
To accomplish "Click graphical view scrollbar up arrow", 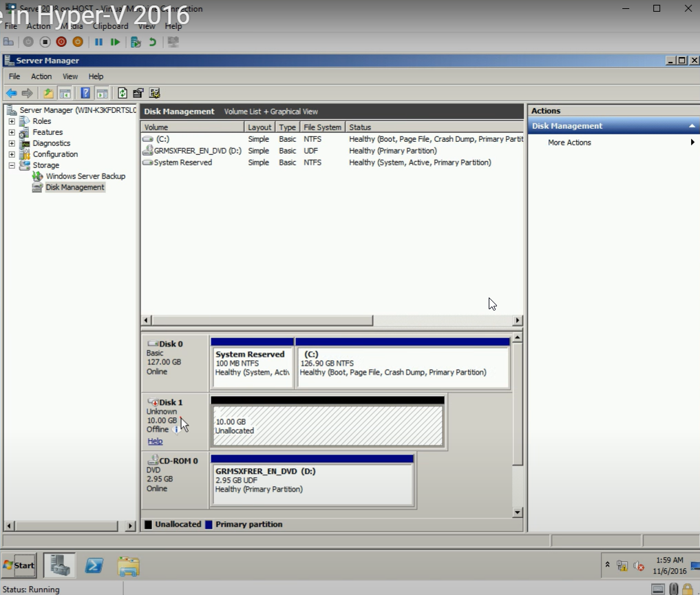I will coord(518,337).
